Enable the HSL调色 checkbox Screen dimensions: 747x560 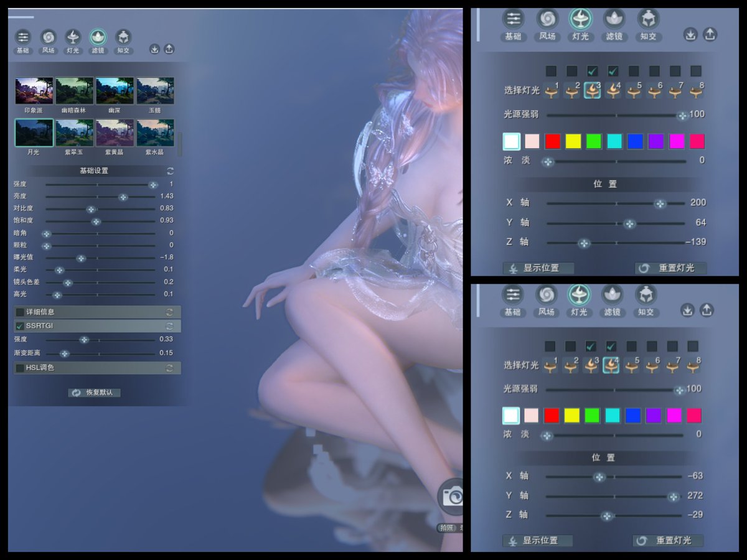coord(20,368)
